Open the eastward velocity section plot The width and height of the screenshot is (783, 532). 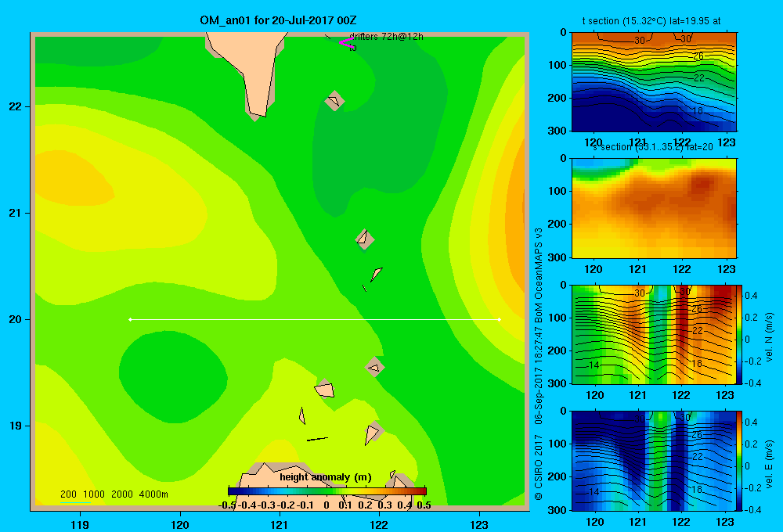[x=654, y=461]
